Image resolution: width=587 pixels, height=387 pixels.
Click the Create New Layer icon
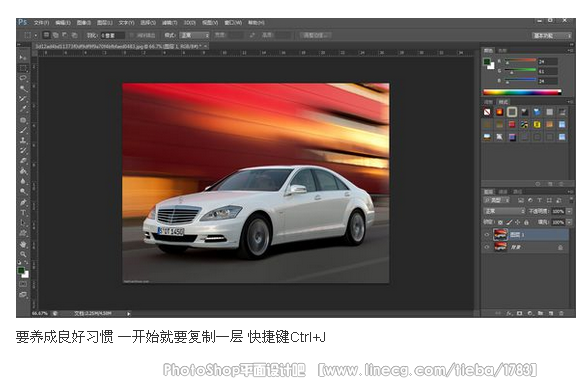click(551, 313)
